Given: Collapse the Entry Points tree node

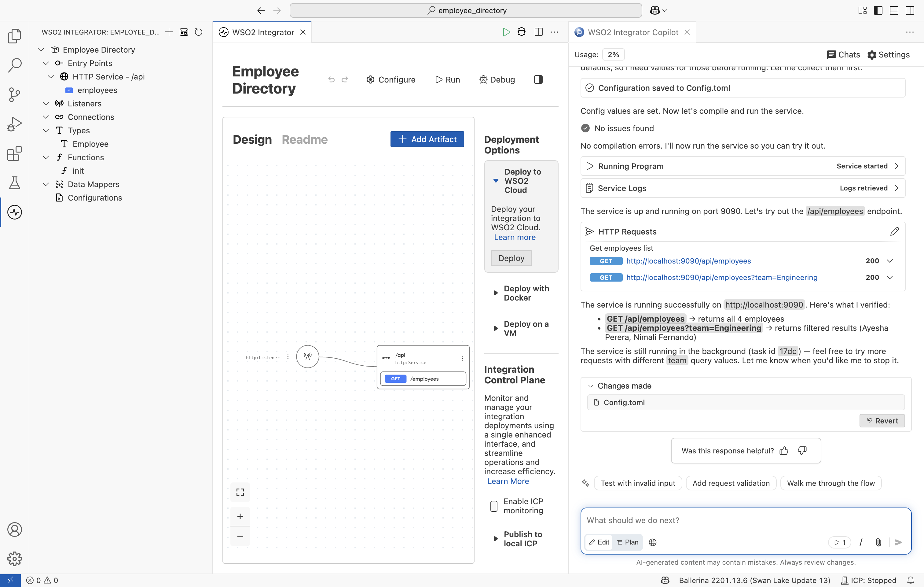Looking at the screenshot, I should point(46,63).
